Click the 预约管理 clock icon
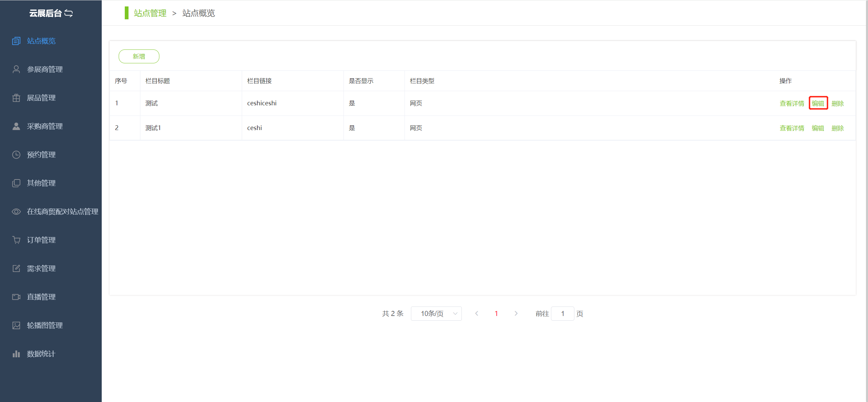This screenshot has width=868, height=402. (x=16, y=155)
